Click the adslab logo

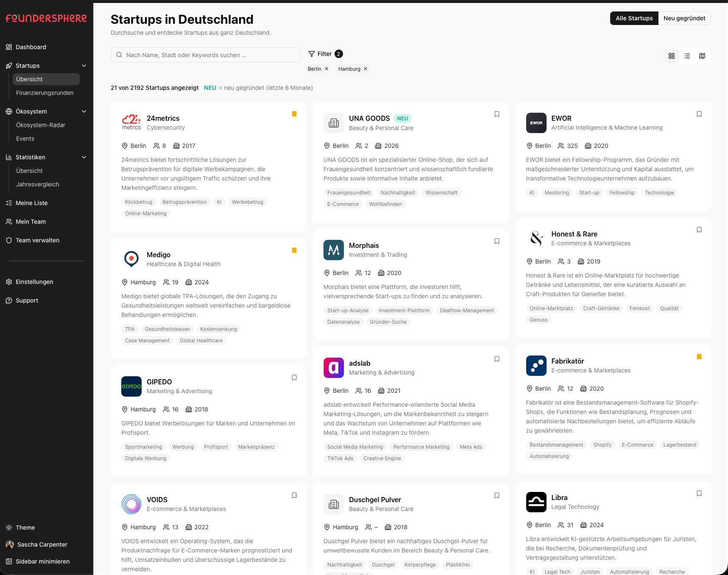[x=334, y=368]
